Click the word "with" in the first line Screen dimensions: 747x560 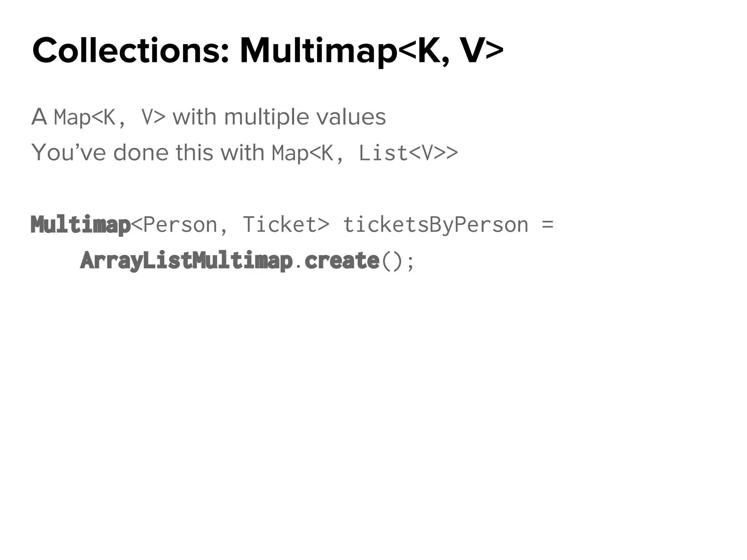(194, 117)
